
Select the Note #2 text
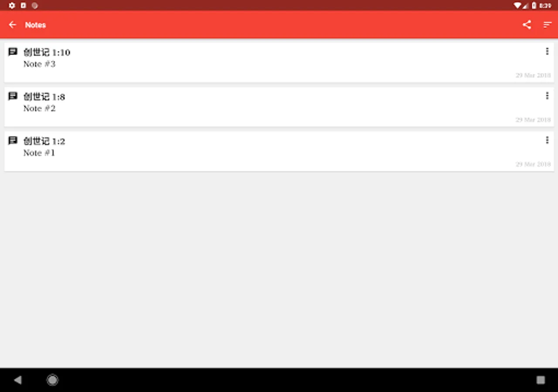pyautogui.click(x=40, y=108)
